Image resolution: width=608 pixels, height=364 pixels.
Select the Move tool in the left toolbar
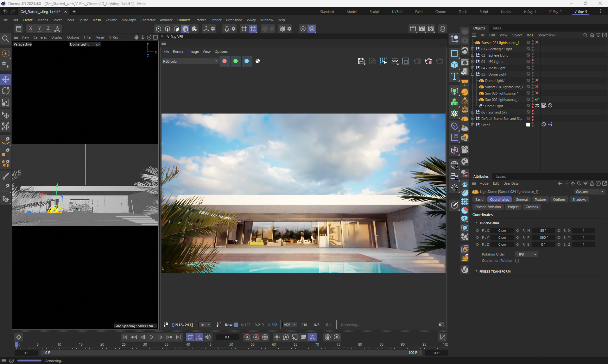[6, 79]
